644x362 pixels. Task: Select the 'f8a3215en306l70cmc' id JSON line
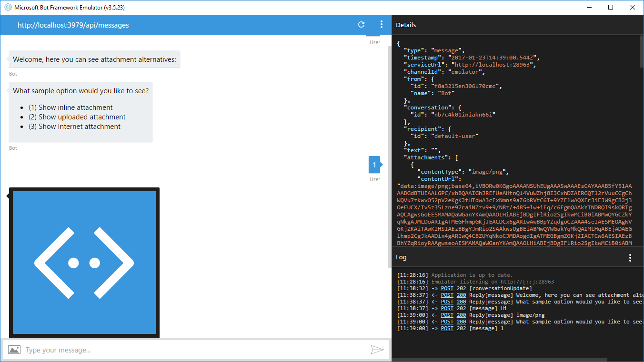(456, 86)
